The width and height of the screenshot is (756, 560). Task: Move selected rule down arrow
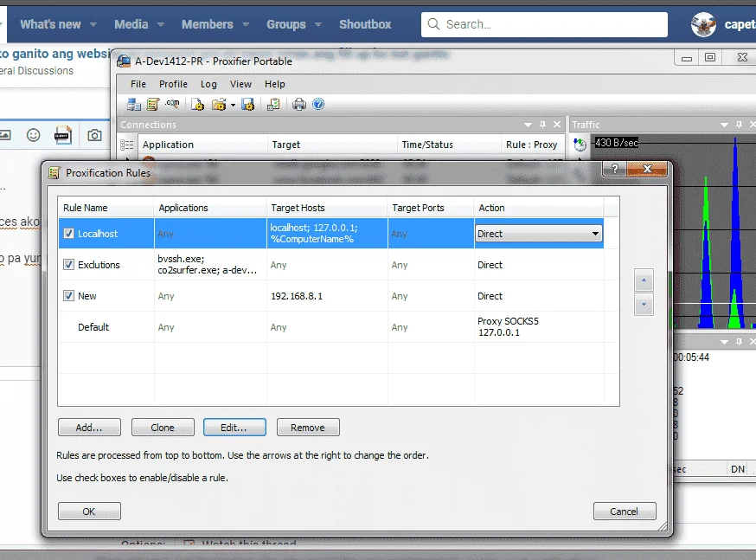(x=644, y=305)
